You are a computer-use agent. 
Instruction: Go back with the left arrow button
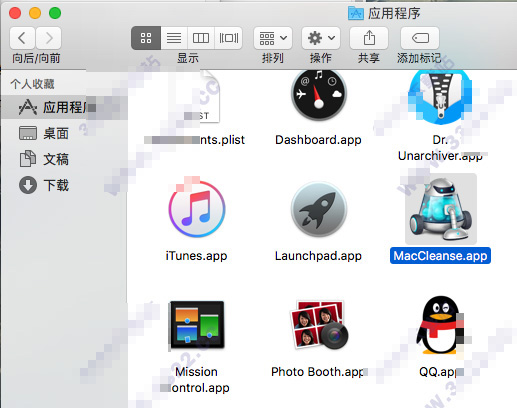click(22, 38)
